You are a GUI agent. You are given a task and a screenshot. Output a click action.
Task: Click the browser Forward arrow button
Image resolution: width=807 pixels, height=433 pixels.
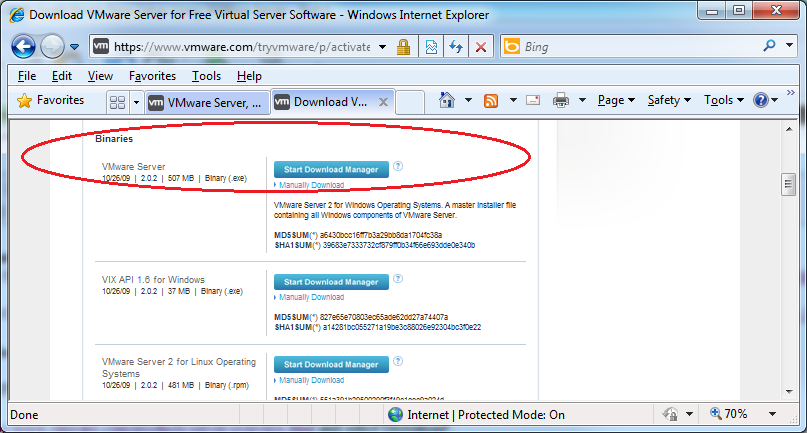[52, 47]
